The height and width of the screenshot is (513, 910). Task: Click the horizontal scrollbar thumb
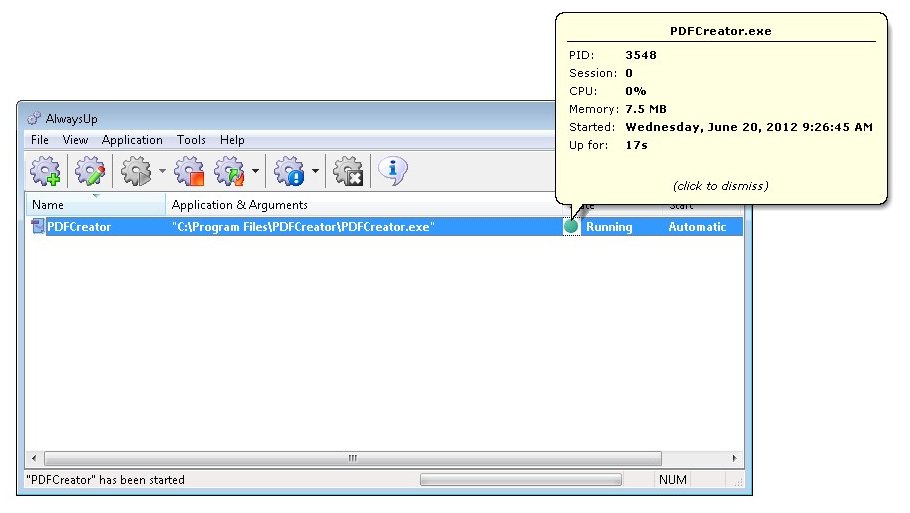pos(353,458)
